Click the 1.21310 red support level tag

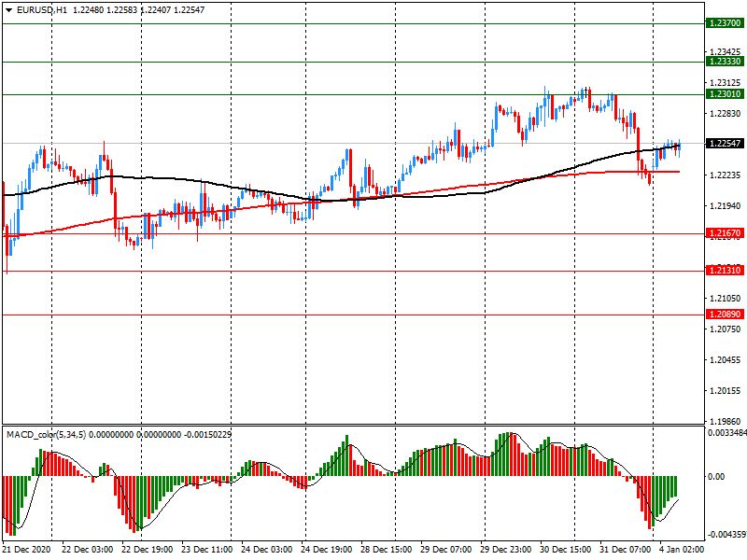click(x=725, y=270)
